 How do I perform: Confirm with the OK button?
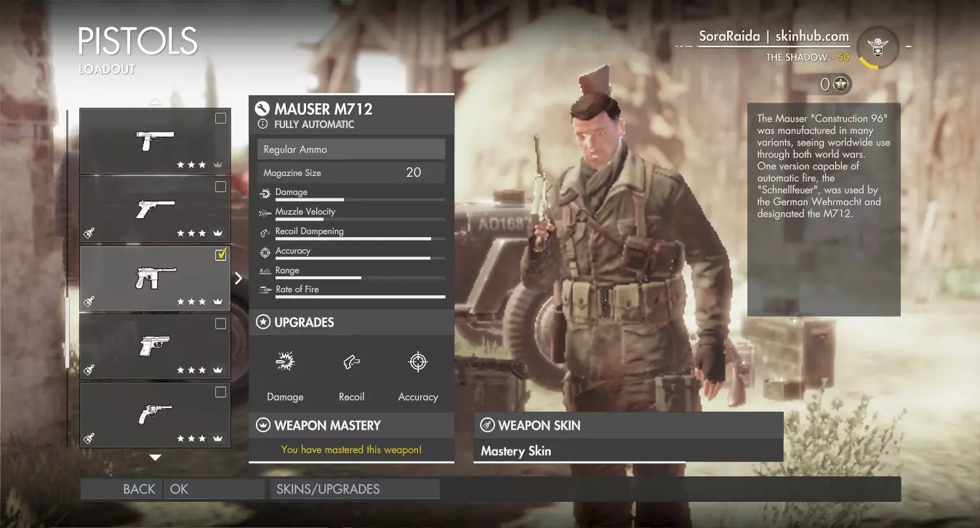214,489
